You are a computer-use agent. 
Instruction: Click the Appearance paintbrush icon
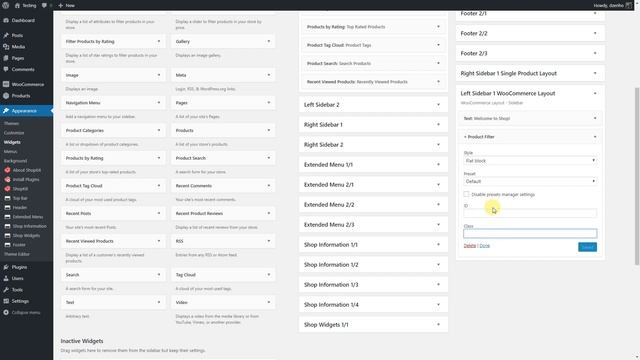coord(6,111)
